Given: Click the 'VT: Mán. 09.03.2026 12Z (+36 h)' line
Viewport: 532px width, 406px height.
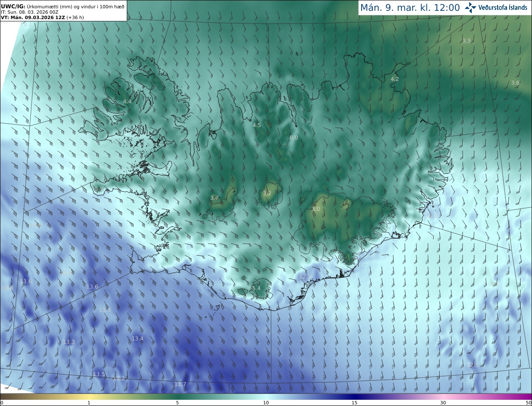Looking at the screenshot, I should coord(42,17).
